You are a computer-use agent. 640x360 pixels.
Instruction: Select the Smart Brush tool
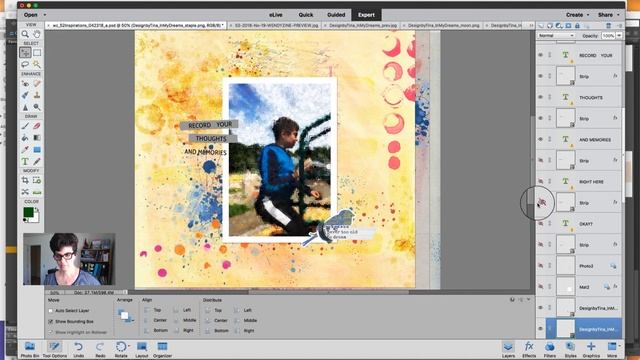click(x=25, y=95)
